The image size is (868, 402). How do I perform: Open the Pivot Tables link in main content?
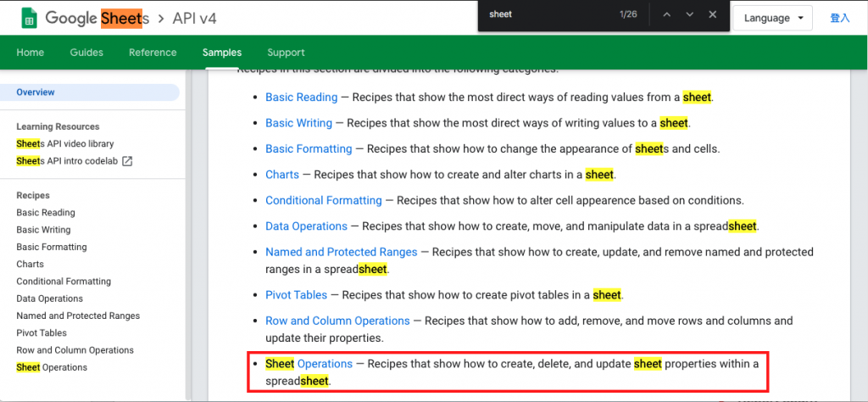click(x=296, y=295)
